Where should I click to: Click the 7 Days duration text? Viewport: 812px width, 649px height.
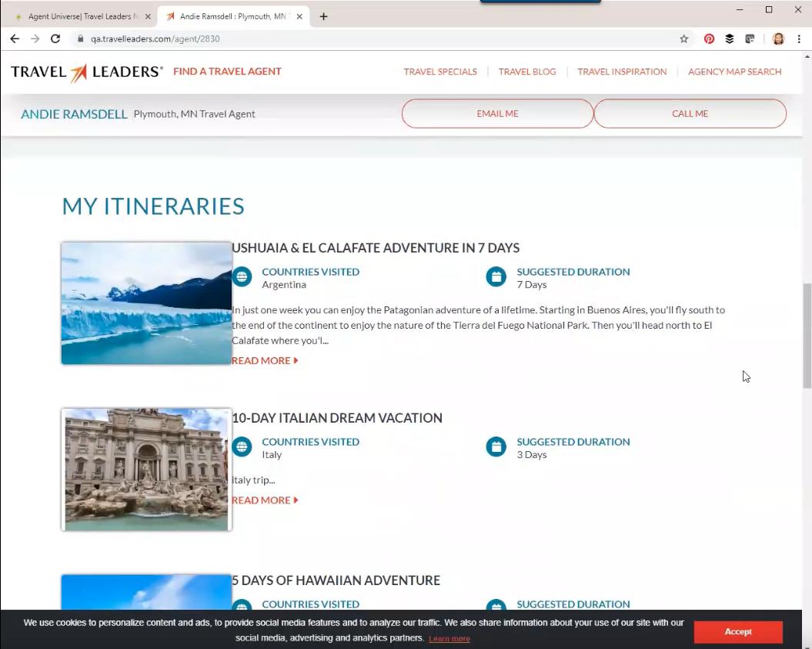532,284
